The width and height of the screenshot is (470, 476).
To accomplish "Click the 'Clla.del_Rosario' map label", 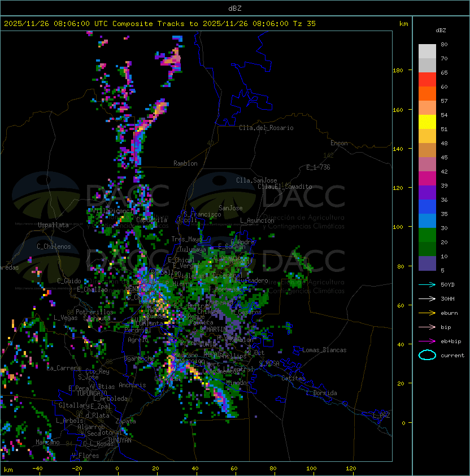I will point(266,128).
